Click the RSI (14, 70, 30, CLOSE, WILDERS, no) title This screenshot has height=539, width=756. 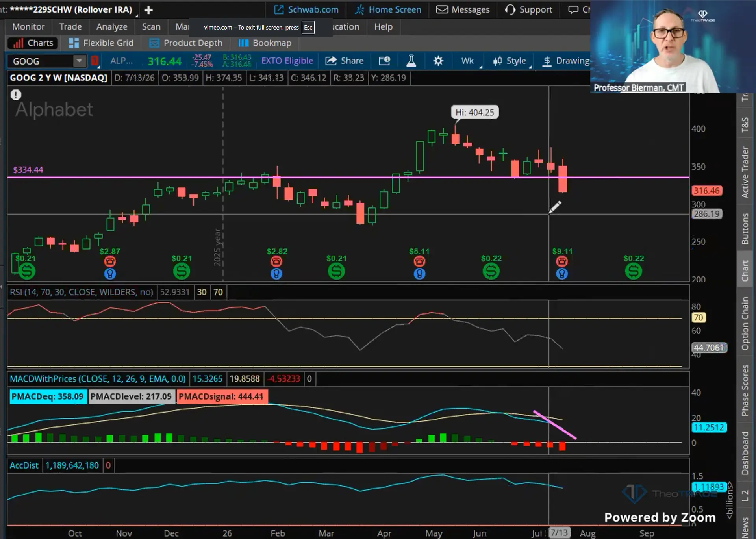82,292
